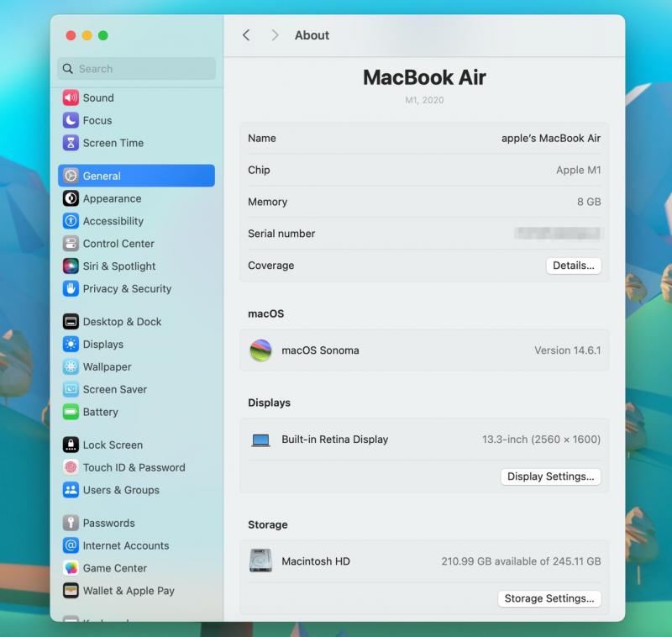672x637 pixels.
Task: Click the Search field in sidebar
Action: coord(136,69)
